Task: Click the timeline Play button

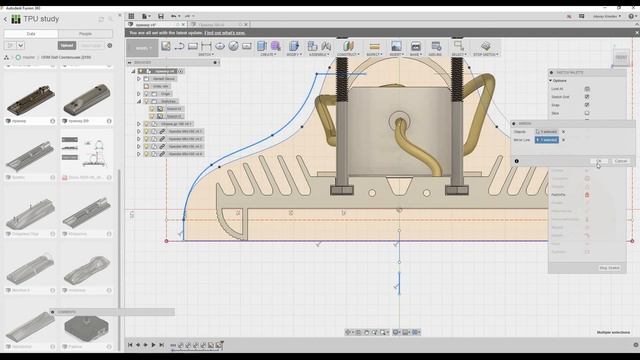Action: click(x=153, y=345)
